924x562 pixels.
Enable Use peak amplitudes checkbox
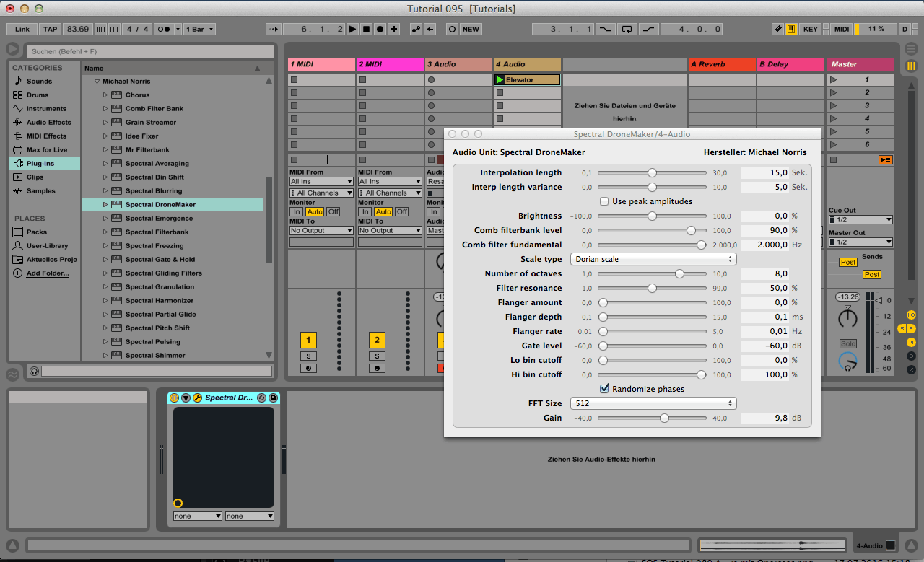(x=604, y=201)
